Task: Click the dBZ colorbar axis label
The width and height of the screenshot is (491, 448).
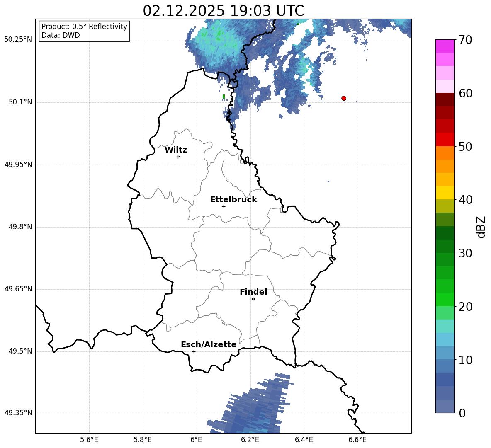Action: (481, 227)
